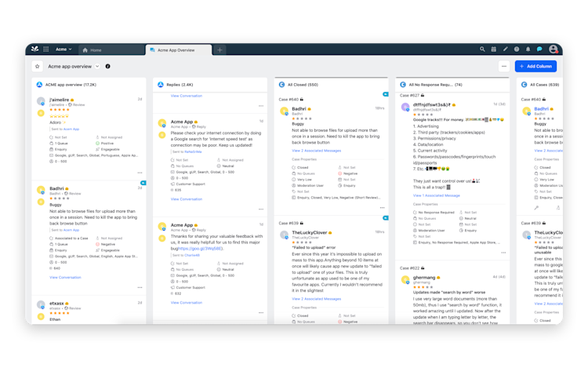Open more menu on Case #627 card

tap(503, 253)
